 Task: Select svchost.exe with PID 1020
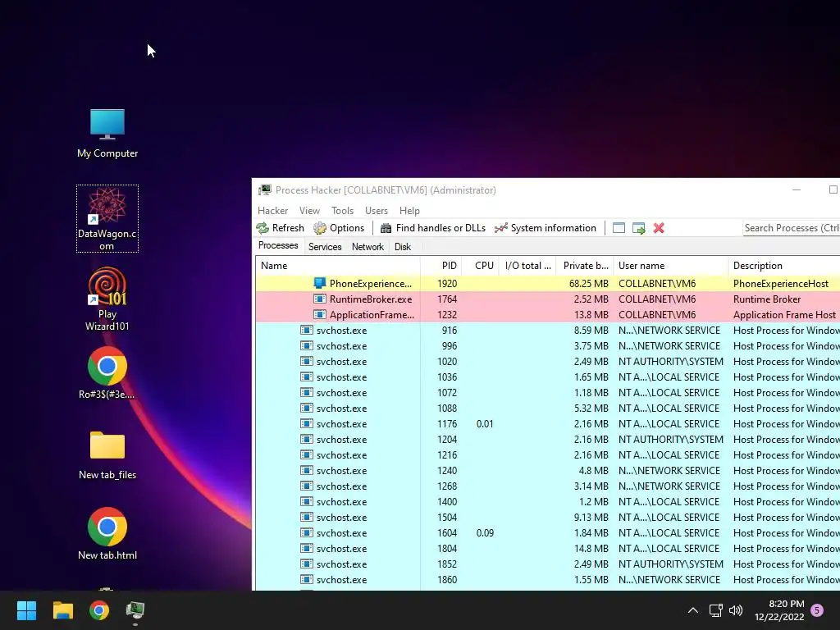point(547,362)
